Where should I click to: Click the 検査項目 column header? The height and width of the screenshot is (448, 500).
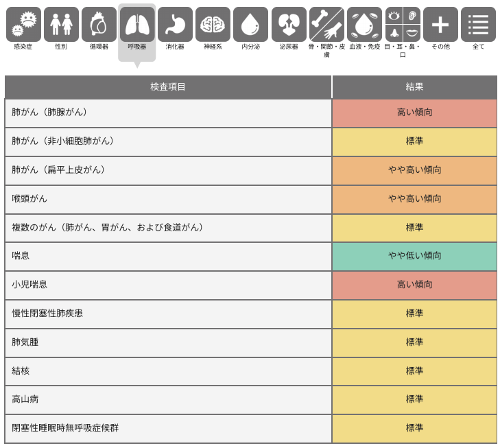point(168,87)
